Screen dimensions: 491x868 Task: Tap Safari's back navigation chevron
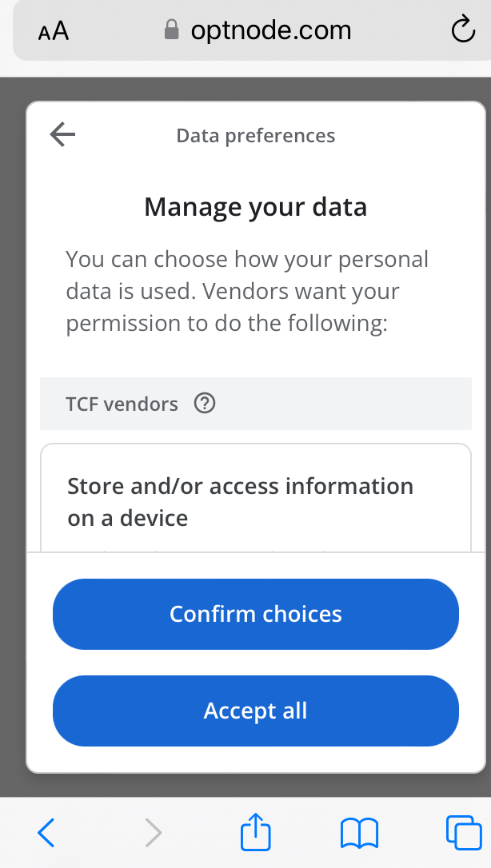pyautogui.click(x=47, y=834)
